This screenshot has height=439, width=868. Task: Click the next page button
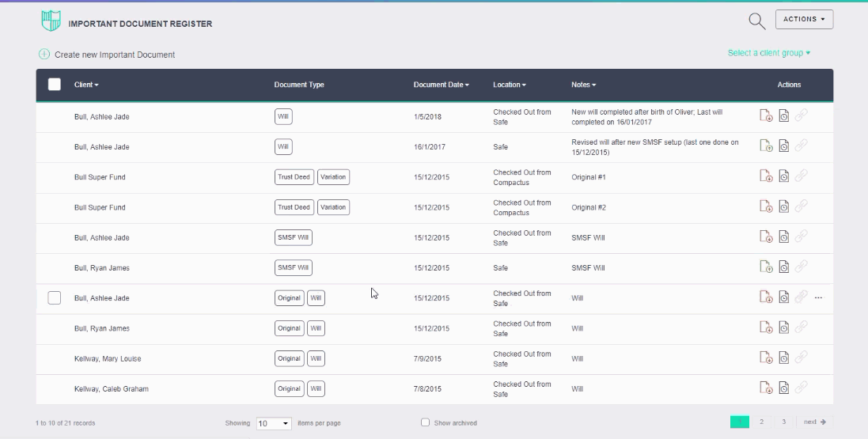pyautogui.click(x=814, y=422)
